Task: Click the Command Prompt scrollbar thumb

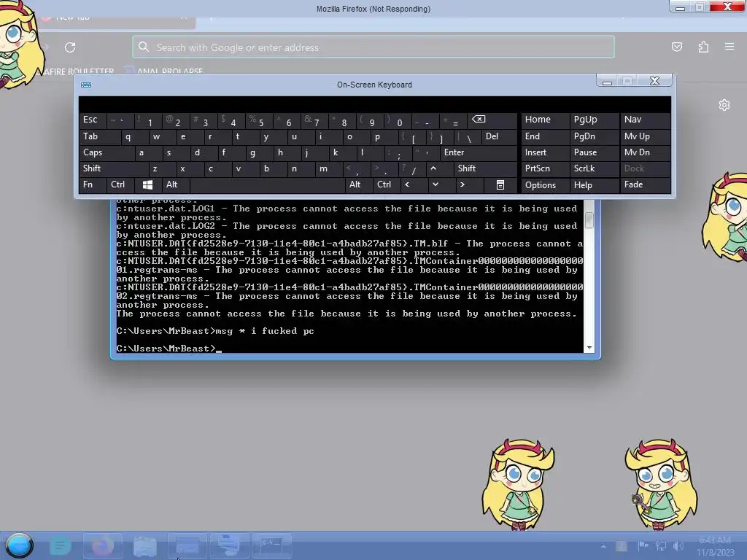Action: [589, 220]
